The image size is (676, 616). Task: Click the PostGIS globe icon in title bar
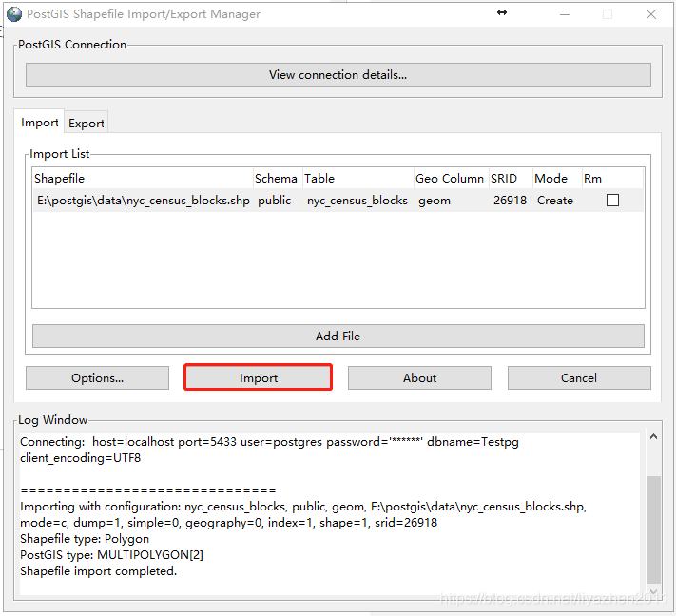coord(14,14)
